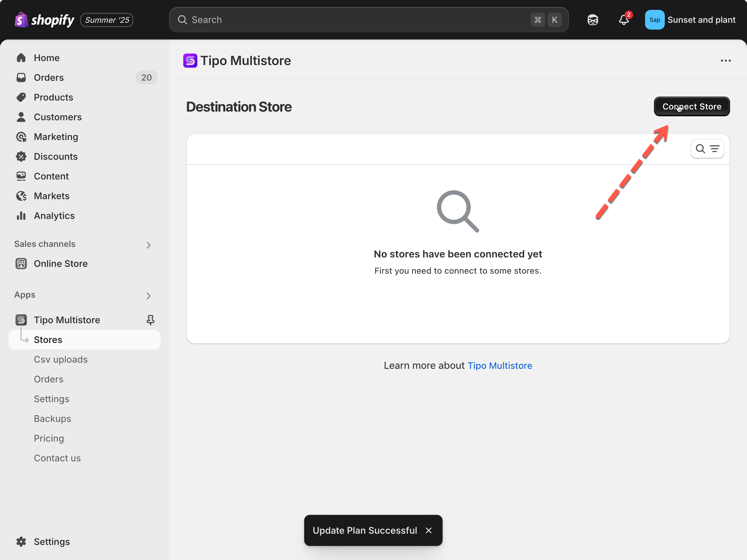Screen dimensions: 747x560
Task: Expand the Apps section chevron
Action: (x=148, y=296)
